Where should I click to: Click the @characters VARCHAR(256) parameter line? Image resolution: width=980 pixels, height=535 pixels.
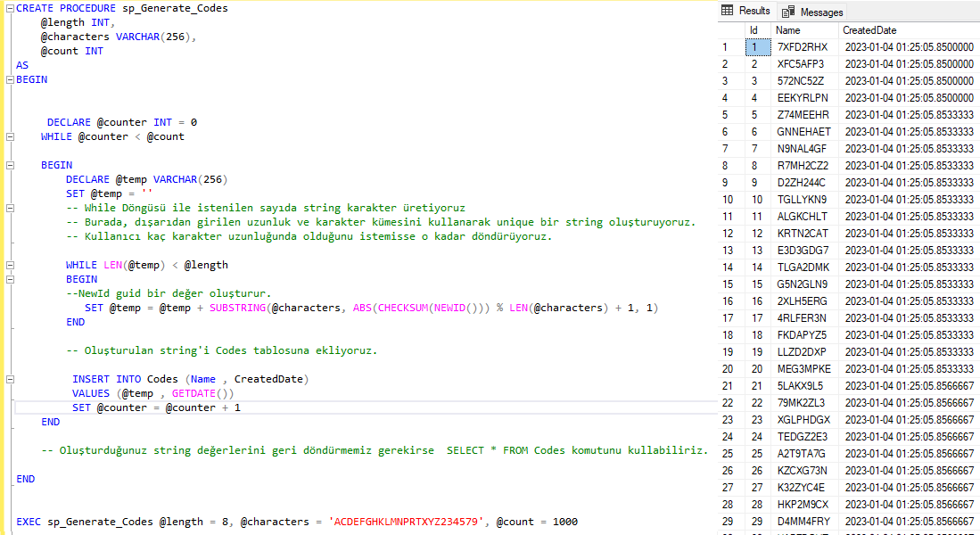[118, 37]
